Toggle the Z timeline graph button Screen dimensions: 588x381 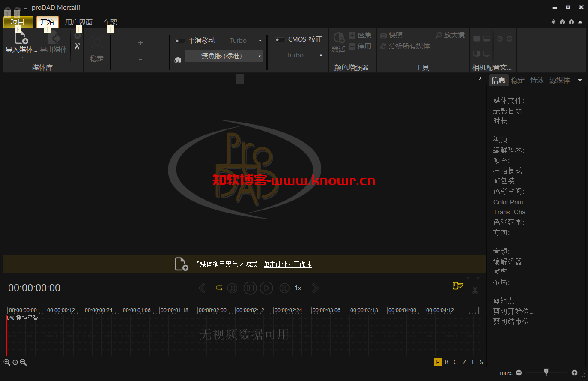[x=464, y=362]
